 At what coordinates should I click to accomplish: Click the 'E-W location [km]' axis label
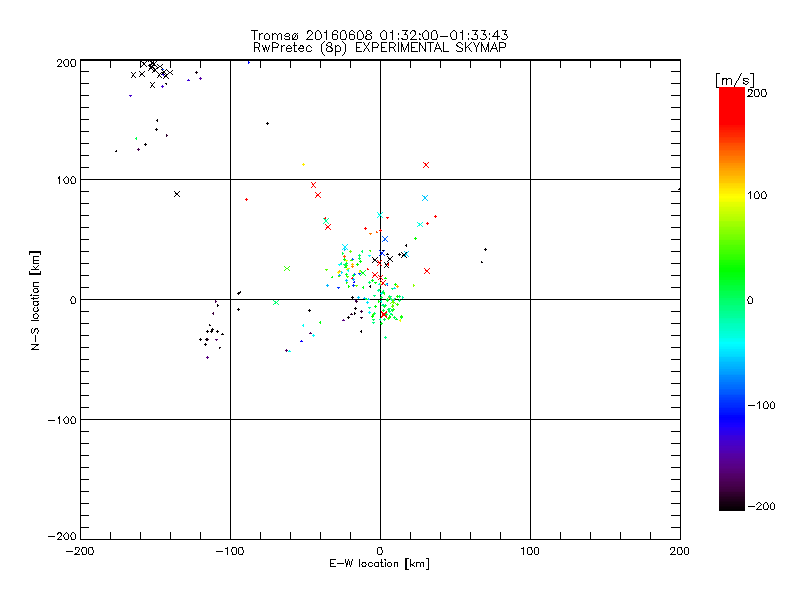tap(379, 564)
